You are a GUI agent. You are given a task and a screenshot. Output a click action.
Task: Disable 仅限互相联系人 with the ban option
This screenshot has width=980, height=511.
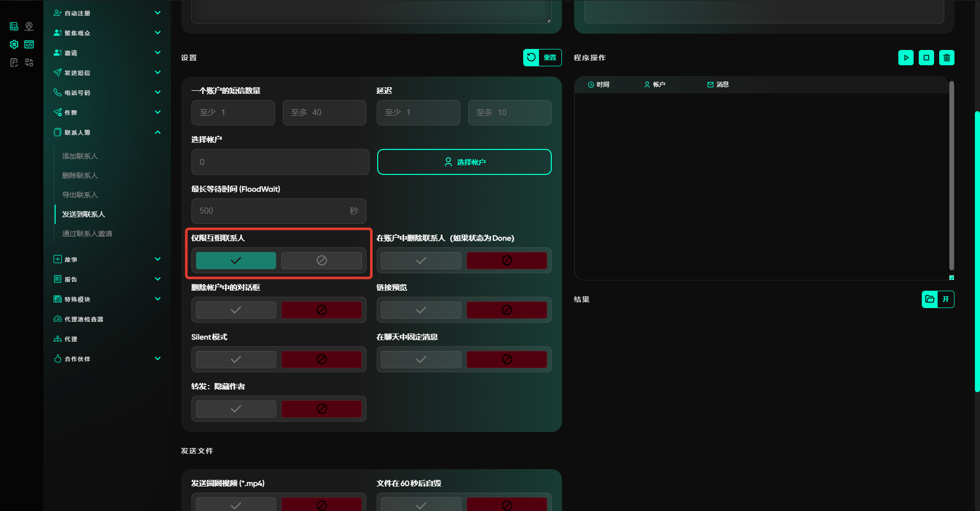point(322,261)
